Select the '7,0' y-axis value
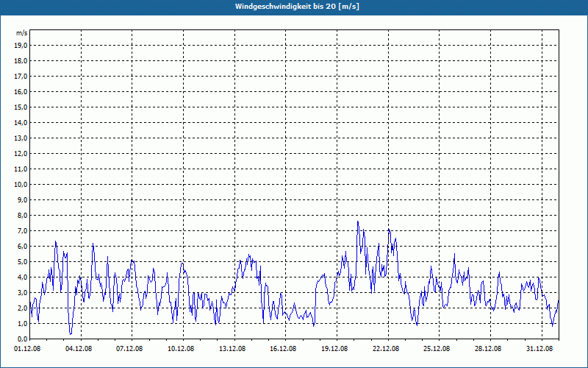Screen dimensions: 588x368 (22, 230)
